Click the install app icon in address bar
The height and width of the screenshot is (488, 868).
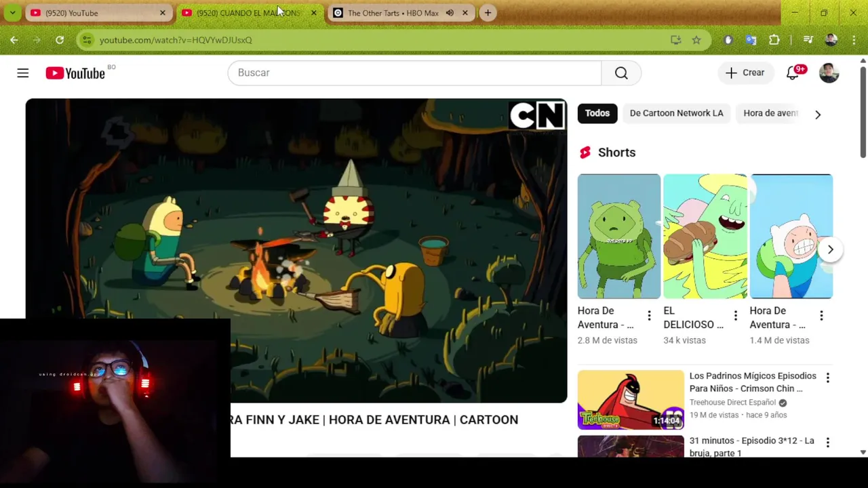675,40
